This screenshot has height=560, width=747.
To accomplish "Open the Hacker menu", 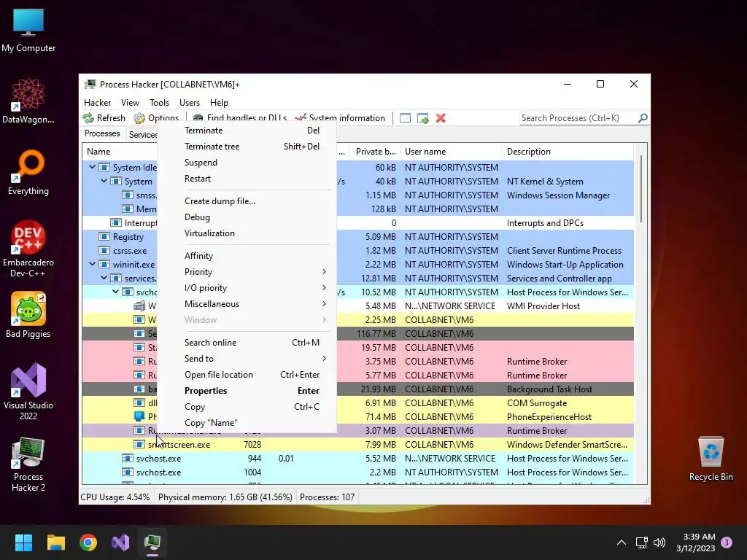I will point(97,102).
